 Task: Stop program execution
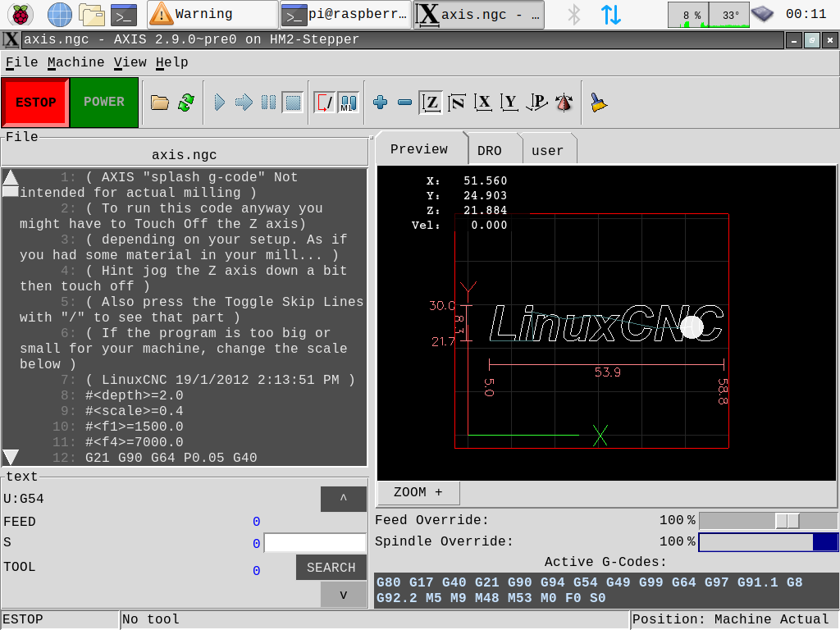[x=293, y=103]
